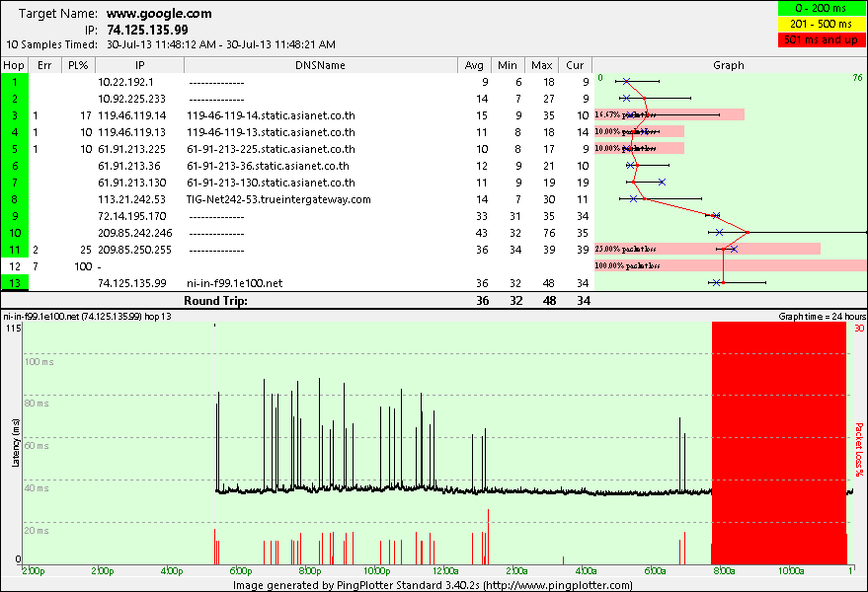
Task: Click the PL% column header
Action: pyautogui.click(x=79, y=65)
